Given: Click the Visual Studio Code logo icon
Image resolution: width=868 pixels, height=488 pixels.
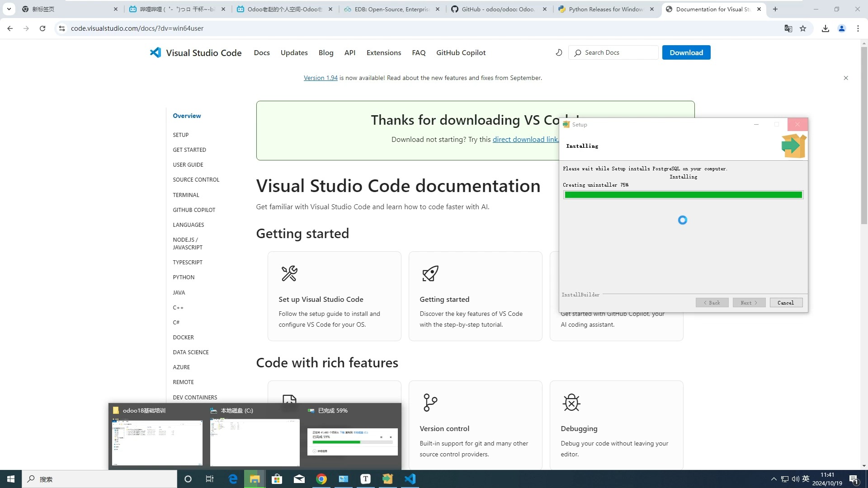Looking at the screenshot, I should click(156, 52).
